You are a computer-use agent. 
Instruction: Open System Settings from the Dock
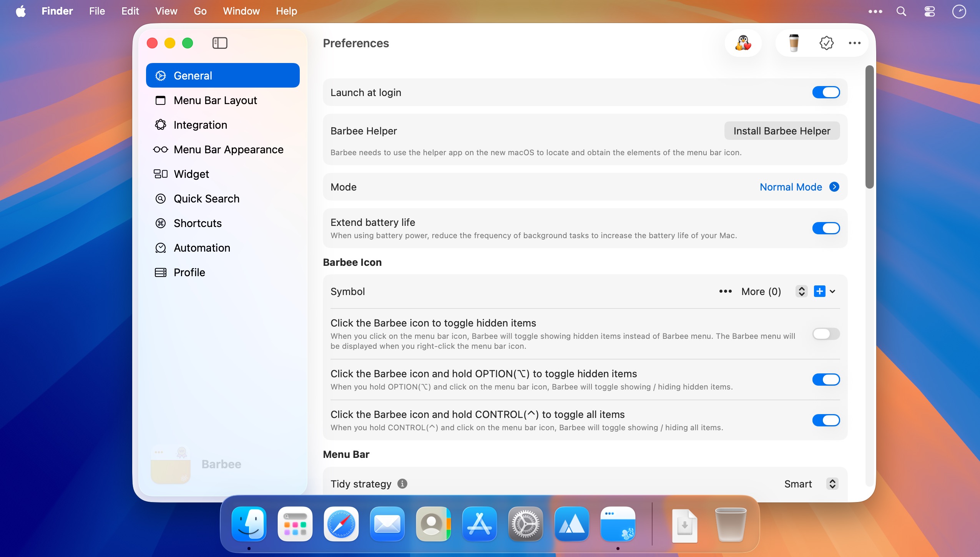526,524
